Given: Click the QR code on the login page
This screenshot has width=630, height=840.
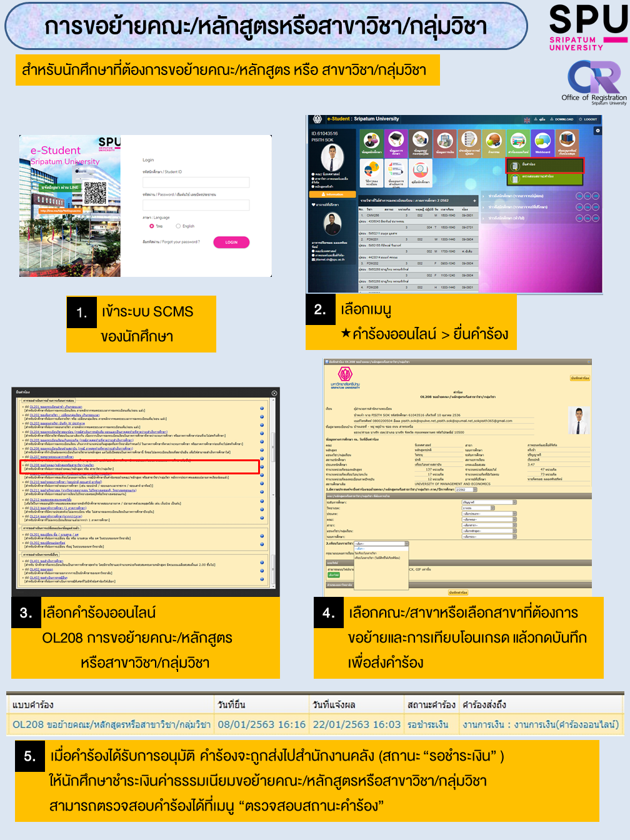Looking at the screenshot, I should (x=94, y=193).
